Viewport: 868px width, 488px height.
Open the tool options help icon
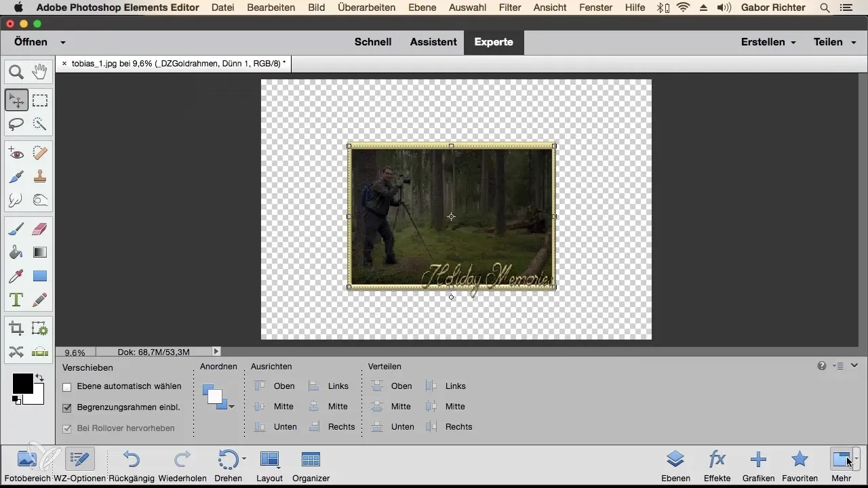822,366
